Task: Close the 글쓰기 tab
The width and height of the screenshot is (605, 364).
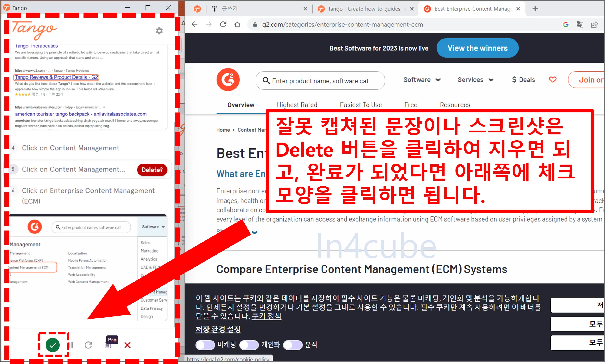Action: tap(306, 9)
